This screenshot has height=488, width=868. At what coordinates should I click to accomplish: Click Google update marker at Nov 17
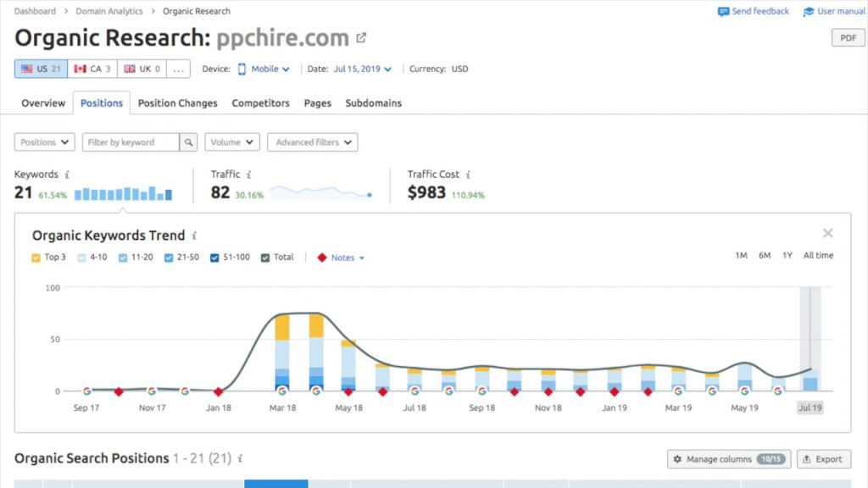point(152,391)
